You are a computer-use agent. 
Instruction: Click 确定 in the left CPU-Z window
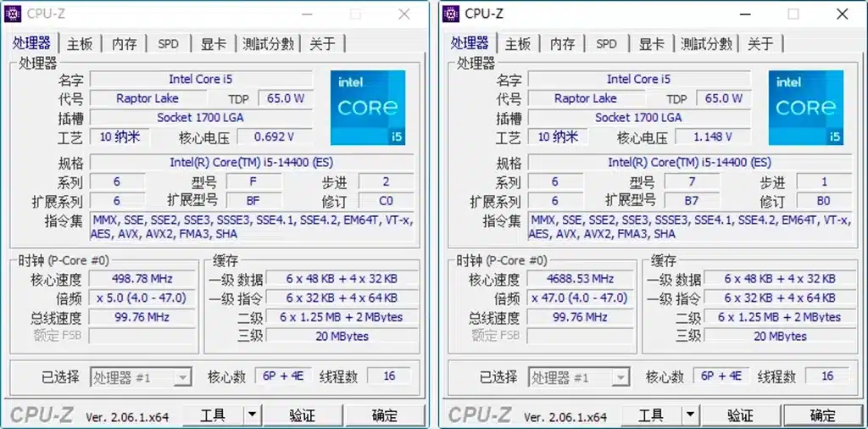(x=385, y=415)
